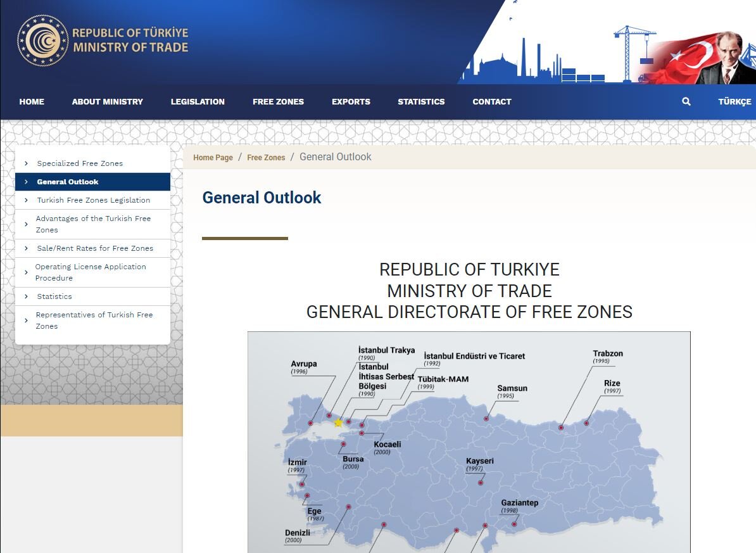
Task: Click the Gaziantep red marker on map
Action: coord(514,524)
